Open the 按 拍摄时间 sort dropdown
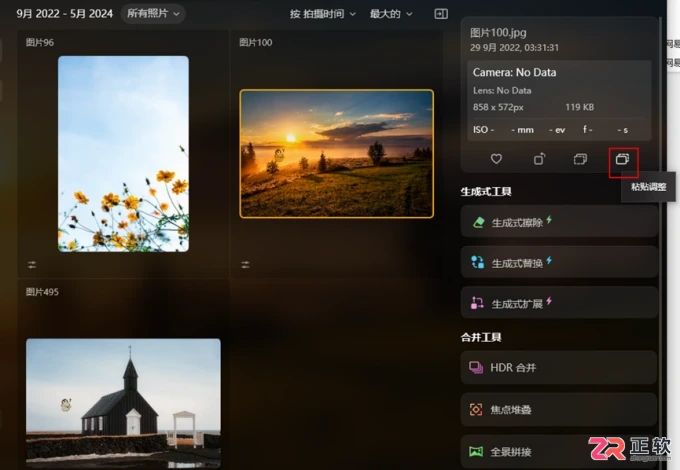 [x=323, y=14]
